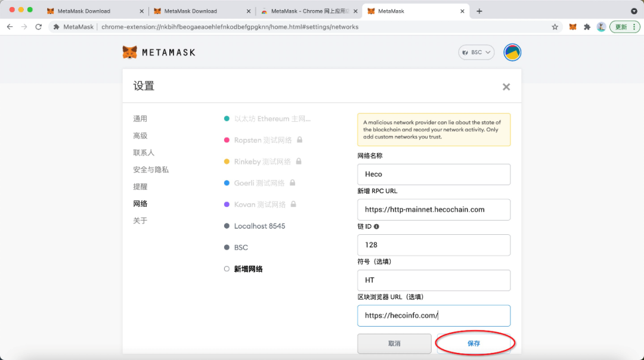Open the Chrome profile avatar
The width and height of the screenshot is (644, 360).
tap(601, 27)
